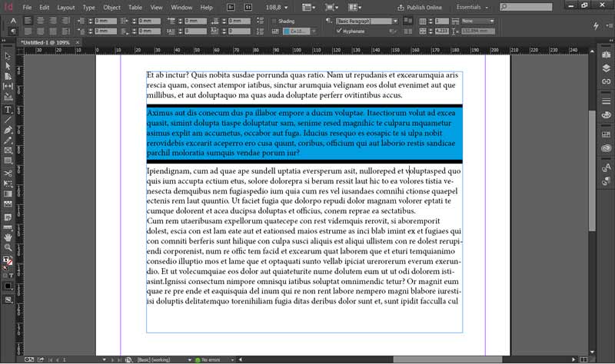Click the vertical scrollbar thumb
This screenshot has width=615, height=364.
coord(592,170)
